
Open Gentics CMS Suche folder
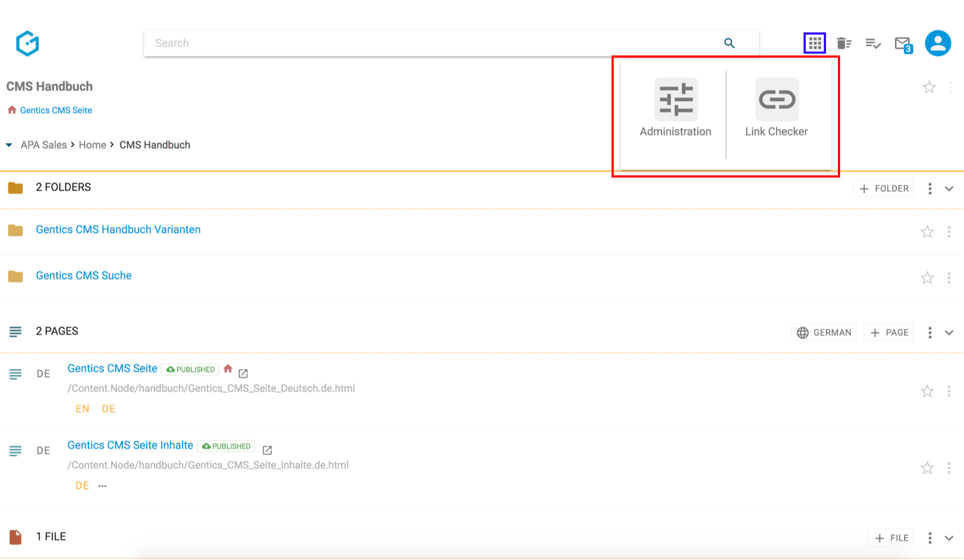click(x=84, y=276)
